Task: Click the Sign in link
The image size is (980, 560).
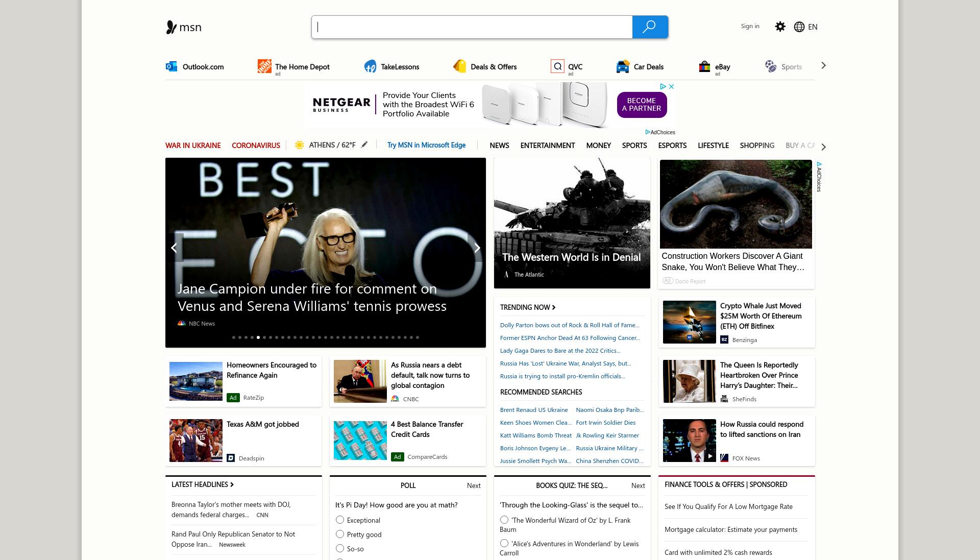Action: [x=750, y=26]
